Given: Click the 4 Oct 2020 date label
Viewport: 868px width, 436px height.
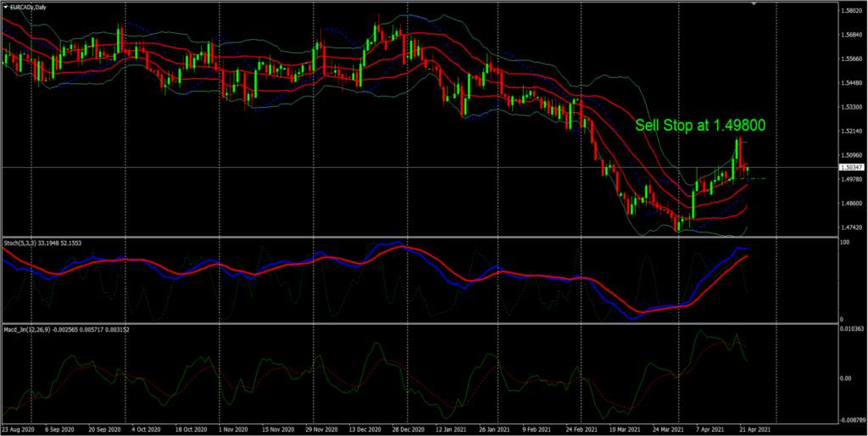Looking at the screenshot, I should coord(145,429).
